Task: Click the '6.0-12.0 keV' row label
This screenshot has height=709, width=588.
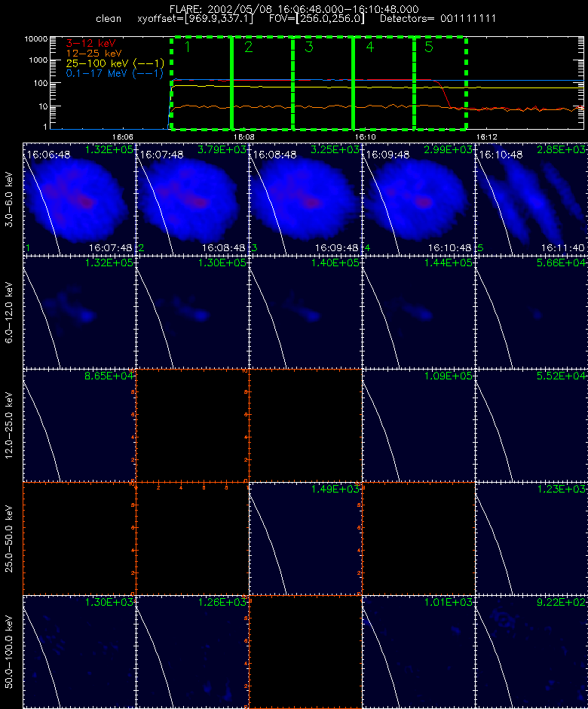Action: (10, 312)
